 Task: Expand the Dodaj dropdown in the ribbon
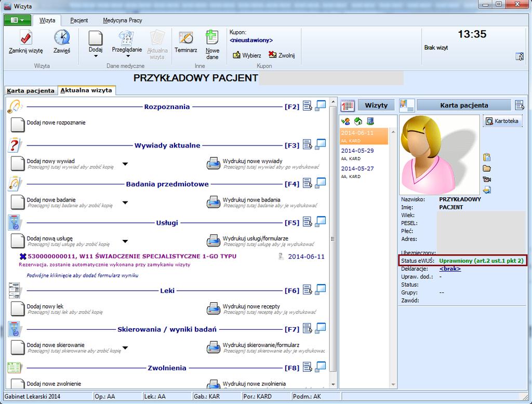coord(96,56)
